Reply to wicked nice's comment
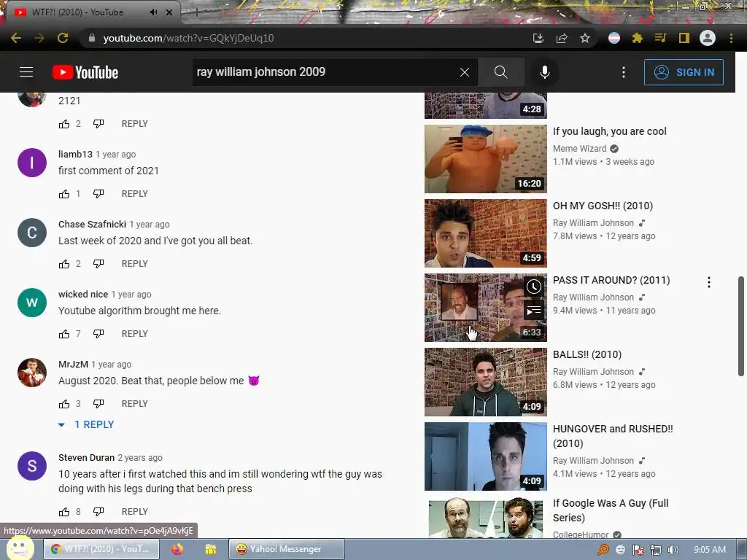Viewport: 747px width, 560px height. 135,334
